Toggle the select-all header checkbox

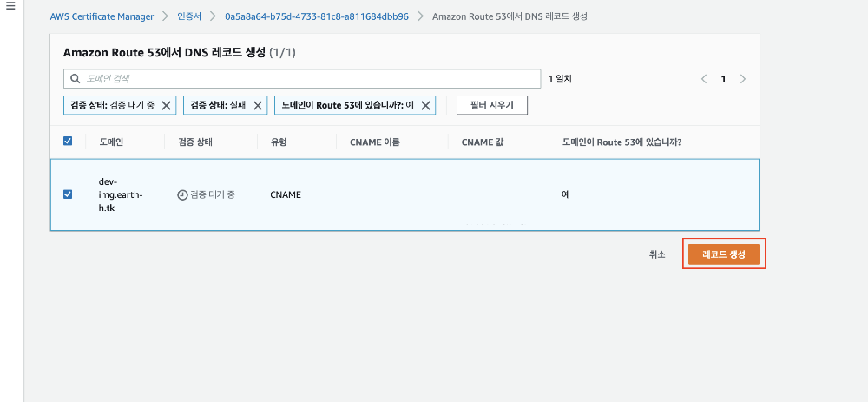pyautogui.click(x=68, y=142)
